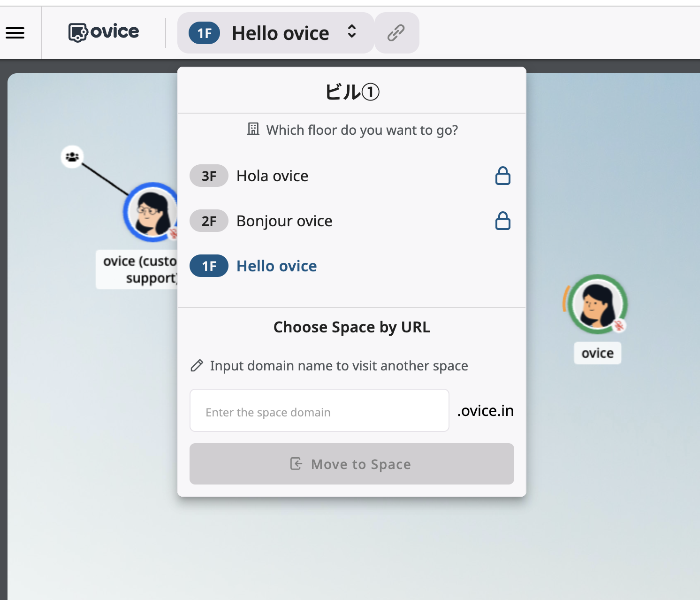The width and height of the screenshot is (700, 600).
Task: Click the ovice (custo support) name label
Action: point(137,269)
